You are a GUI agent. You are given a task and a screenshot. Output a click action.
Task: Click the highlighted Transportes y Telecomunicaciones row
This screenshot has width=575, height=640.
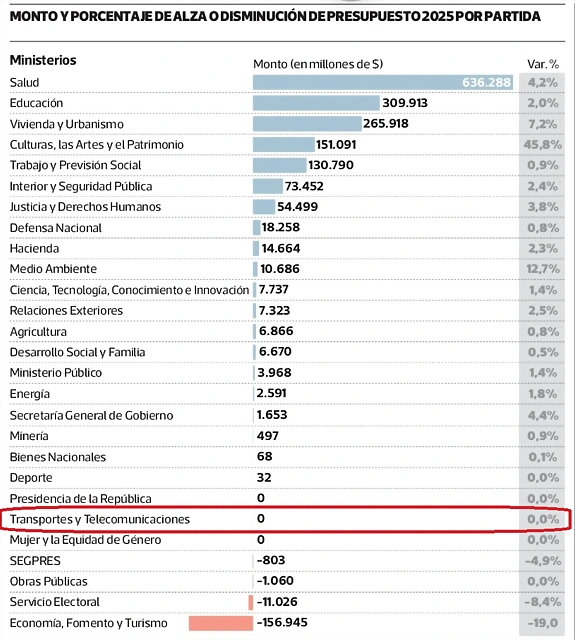click(x=285, y=520)
